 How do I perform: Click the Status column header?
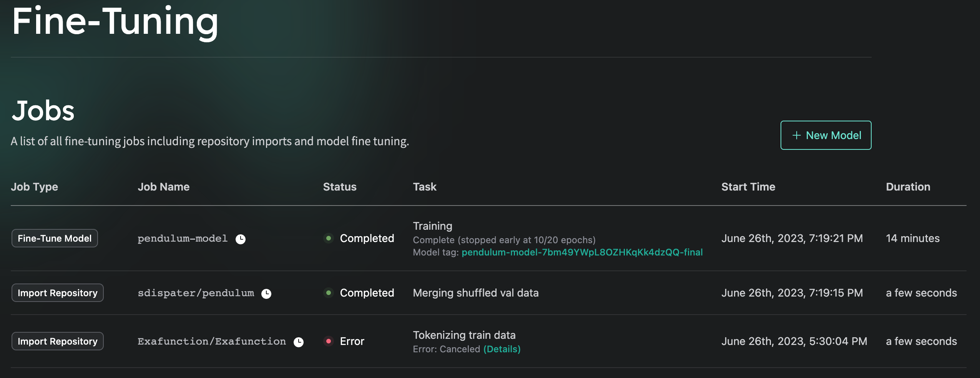pos(340,187)
